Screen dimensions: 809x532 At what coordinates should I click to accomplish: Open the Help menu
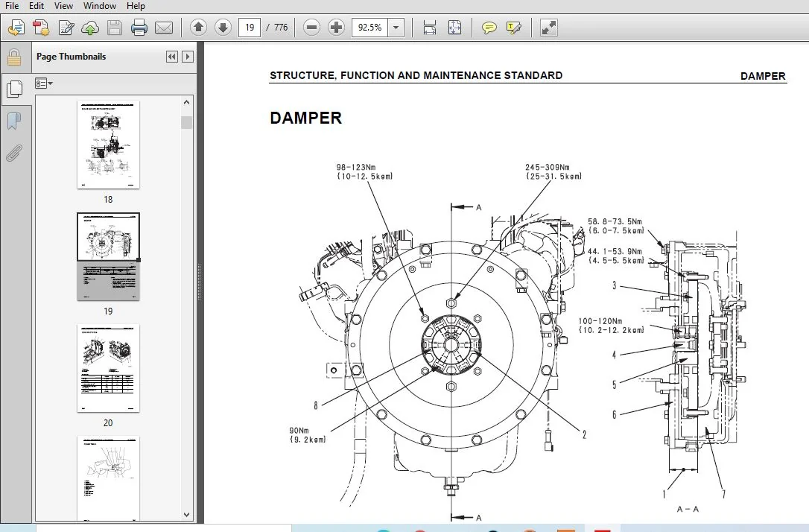point(136,6)
